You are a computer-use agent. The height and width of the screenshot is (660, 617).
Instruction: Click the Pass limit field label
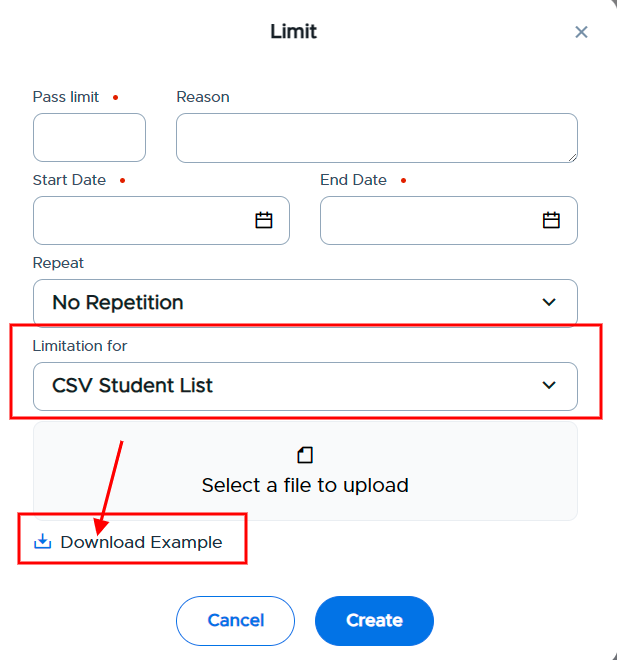66,97
